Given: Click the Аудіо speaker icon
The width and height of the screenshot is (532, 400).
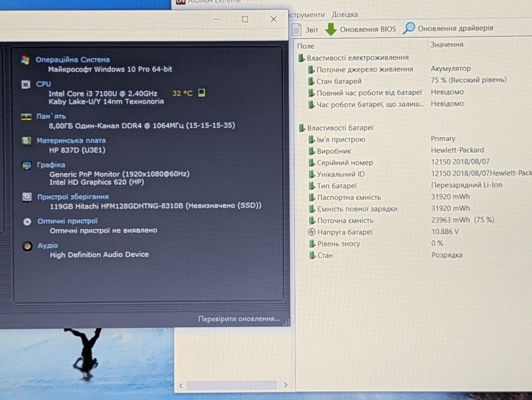Looking at the screenshot, I should [27, 246].
